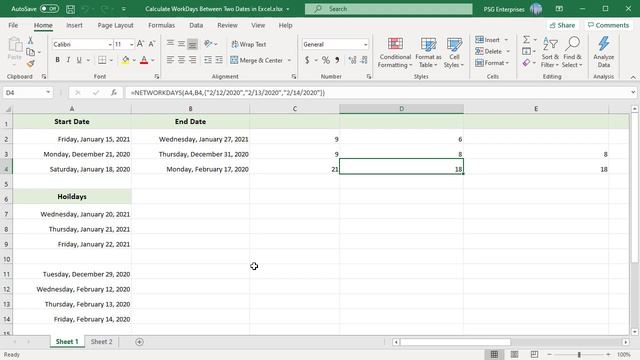This screenshot has width=640, height=360.
Task: Click Middle Align icon
Action: click(181, 44)
